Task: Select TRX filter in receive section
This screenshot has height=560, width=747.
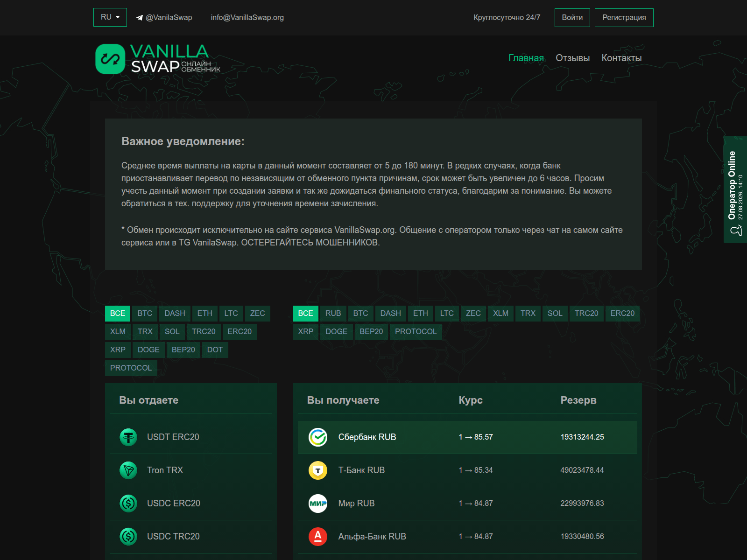Action: (528, 314)
